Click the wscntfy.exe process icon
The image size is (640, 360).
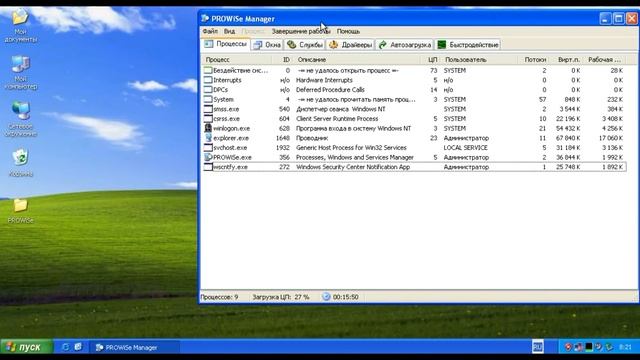[208, 167]
